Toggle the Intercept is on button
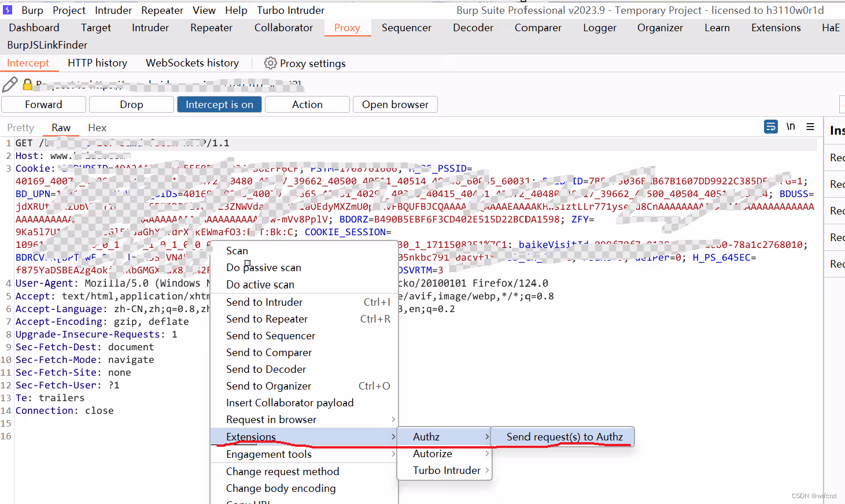This screenshot has width=845, height=504. 219,105
